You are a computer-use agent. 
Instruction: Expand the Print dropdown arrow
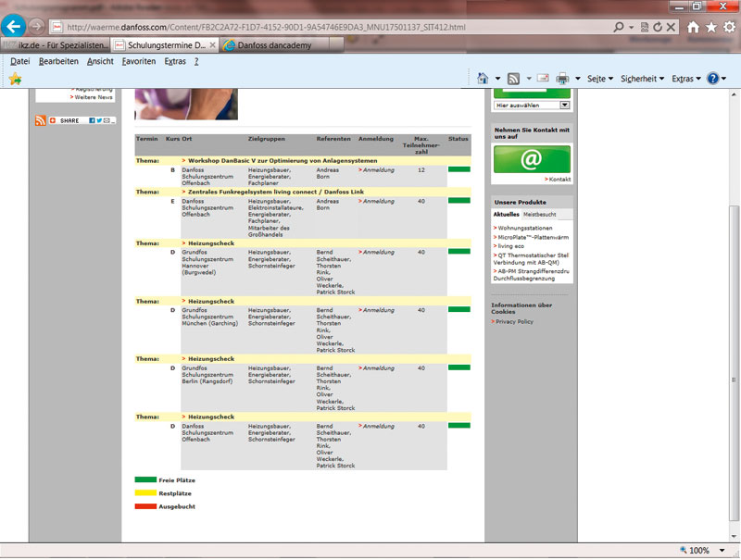[x=577, y=79]
